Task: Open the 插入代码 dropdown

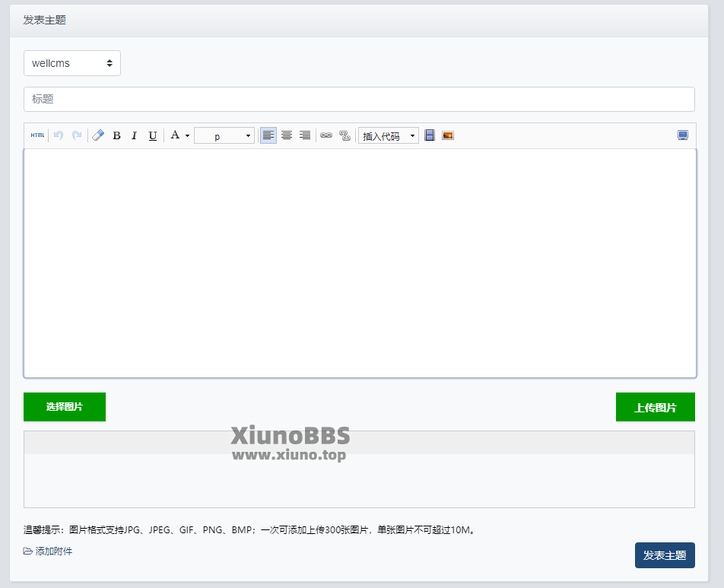Action: pos(389,136)
